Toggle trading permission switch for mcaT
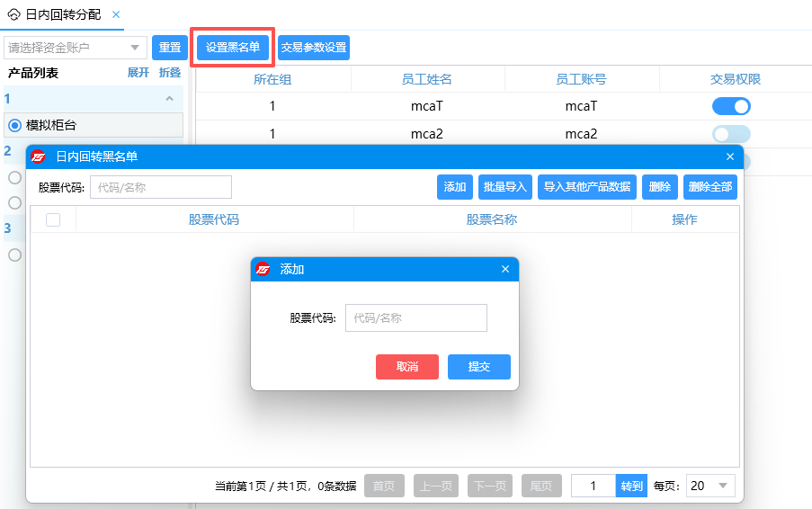The image size is (812, 509). coord(731,106)
